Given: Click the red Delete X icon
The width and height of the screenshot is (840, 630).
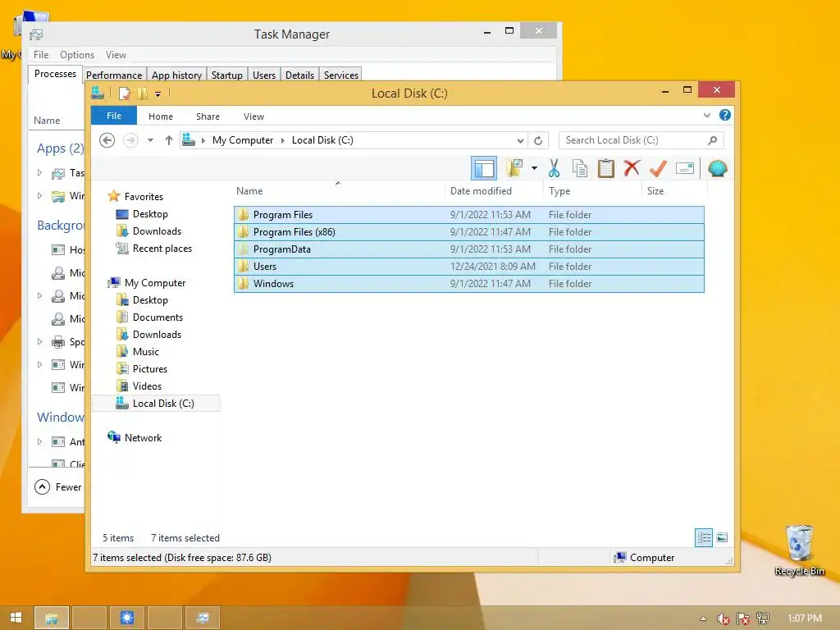Looking at the screenshot, I should [x=632, y=168].
